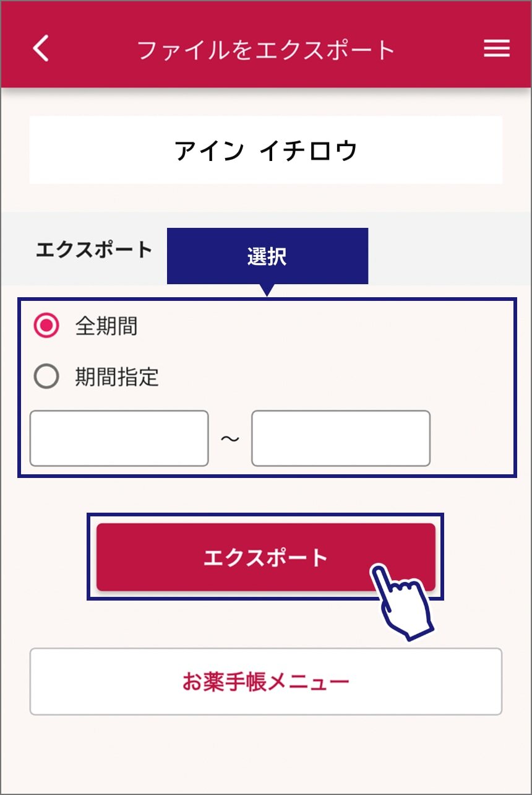
Task: Click the エクスポート section heading
Action: pyautogui.click(x=94, y=250)
